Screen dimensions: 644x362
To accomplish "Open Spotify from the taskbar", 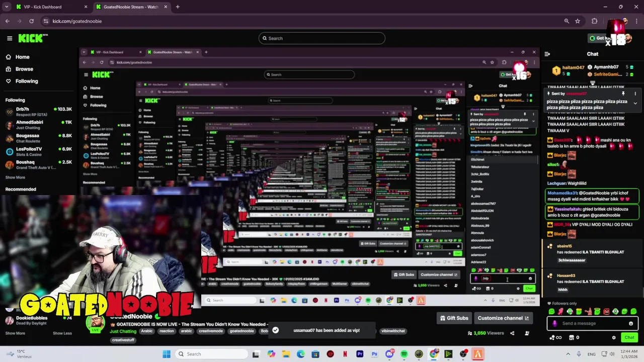I will 404,354.
